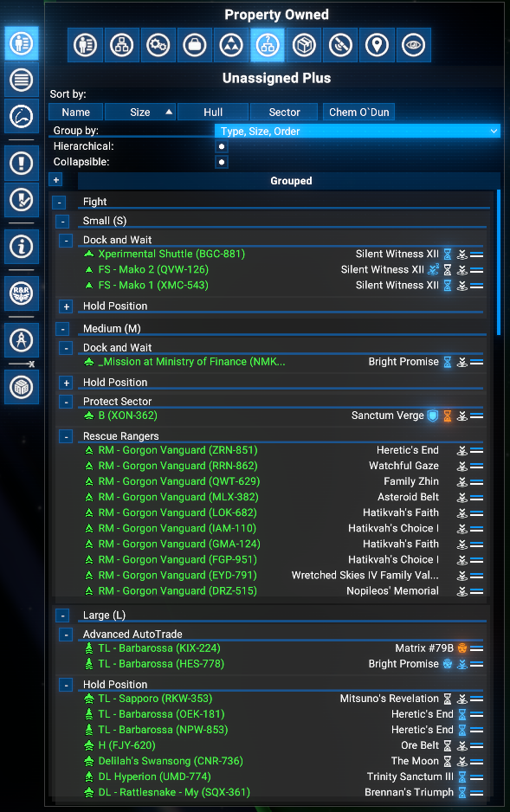The image size is (510, 812).
Task: Collapse the Fight group
Action: click(x=59, y=203)
